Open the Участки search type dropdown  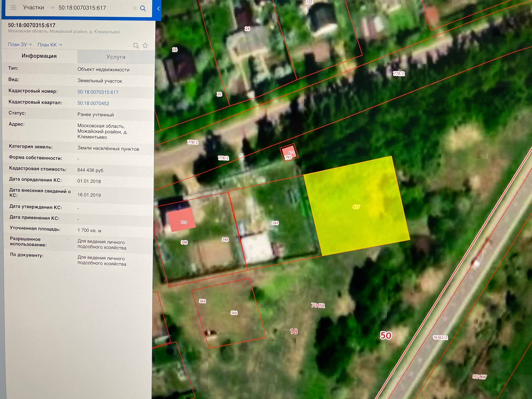tap(34, 7)
